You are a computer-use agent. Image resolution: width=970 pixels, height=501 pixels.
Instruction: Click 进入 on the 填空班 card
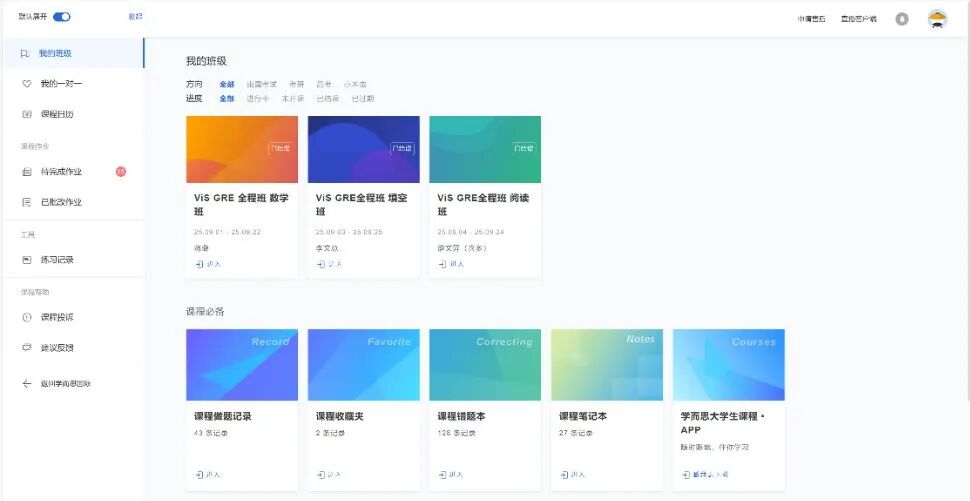coord(330,264)
